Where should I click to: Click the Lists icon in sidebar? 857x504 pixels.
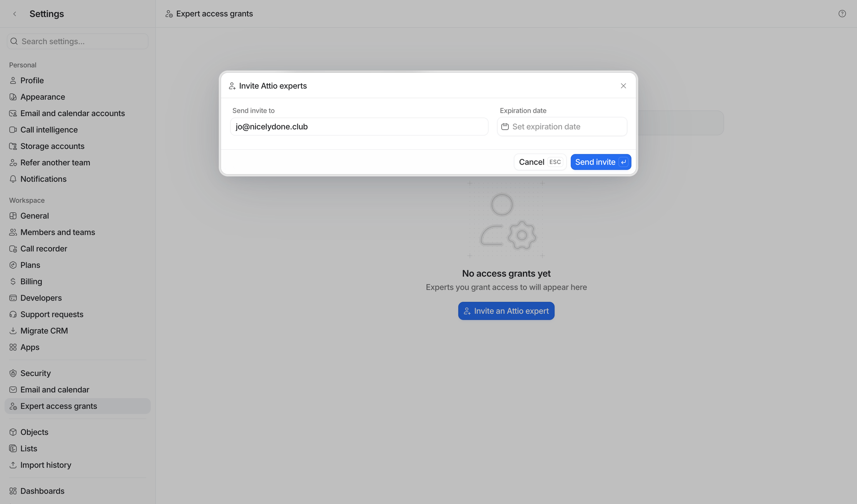click(x=13, y=449)
